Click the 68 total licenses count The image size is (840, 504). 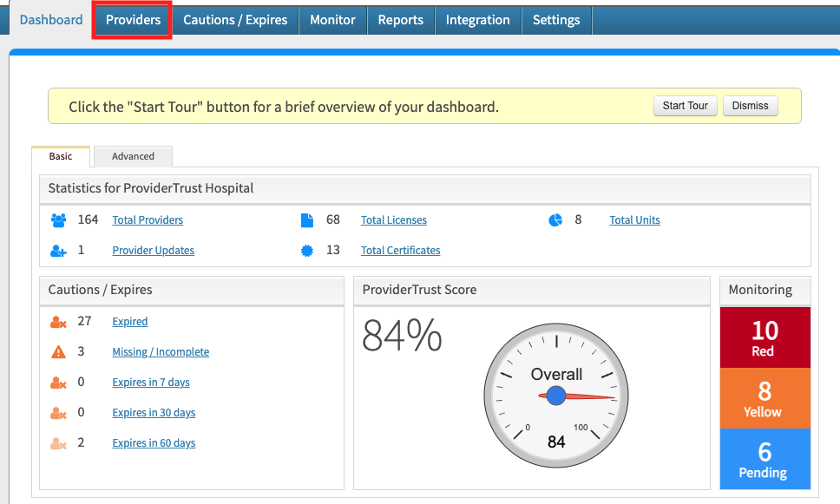333,220
